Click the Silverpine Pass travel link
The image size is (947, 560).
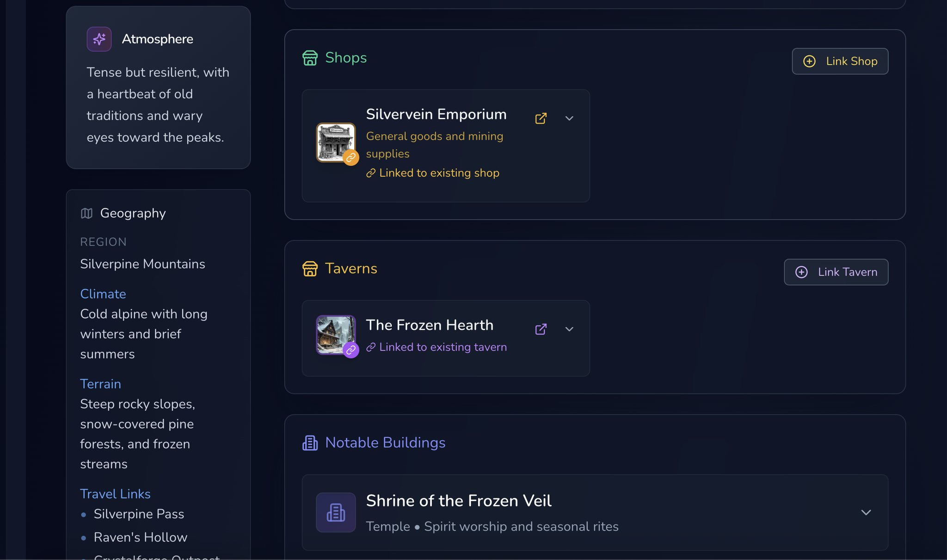(139, 514)
